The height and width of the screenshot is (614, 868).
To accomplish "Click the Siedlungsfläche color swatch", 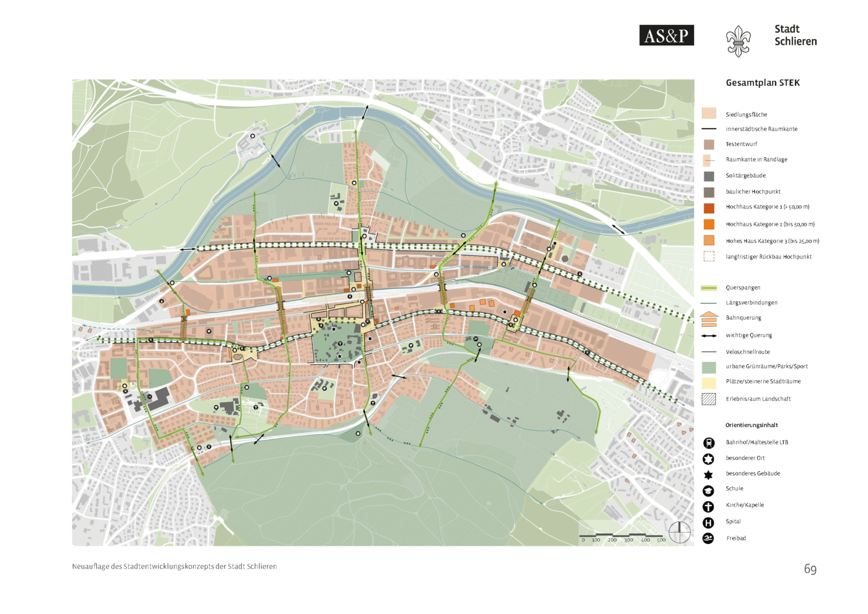I will [x=709, y=113].
